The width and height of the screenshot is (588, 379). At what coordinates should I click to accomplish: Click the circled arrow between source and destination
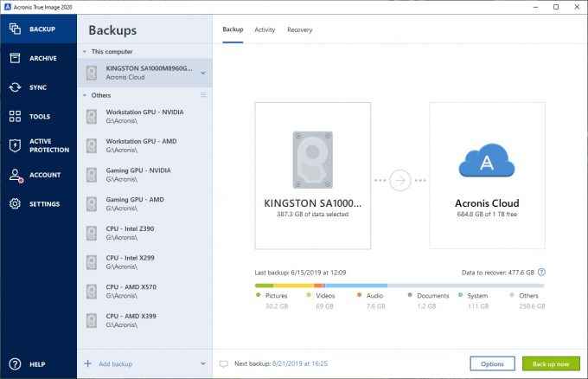(x=399, y=181)
